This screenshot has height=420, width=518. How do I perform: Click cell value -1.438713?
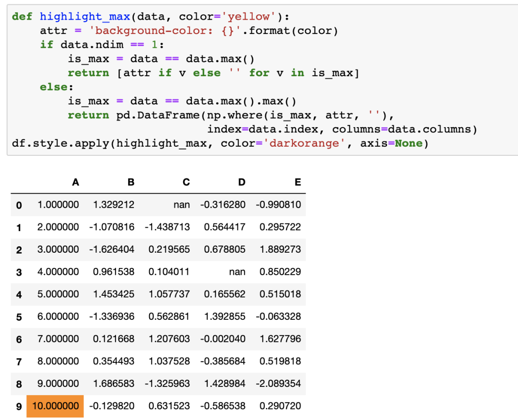167,227
